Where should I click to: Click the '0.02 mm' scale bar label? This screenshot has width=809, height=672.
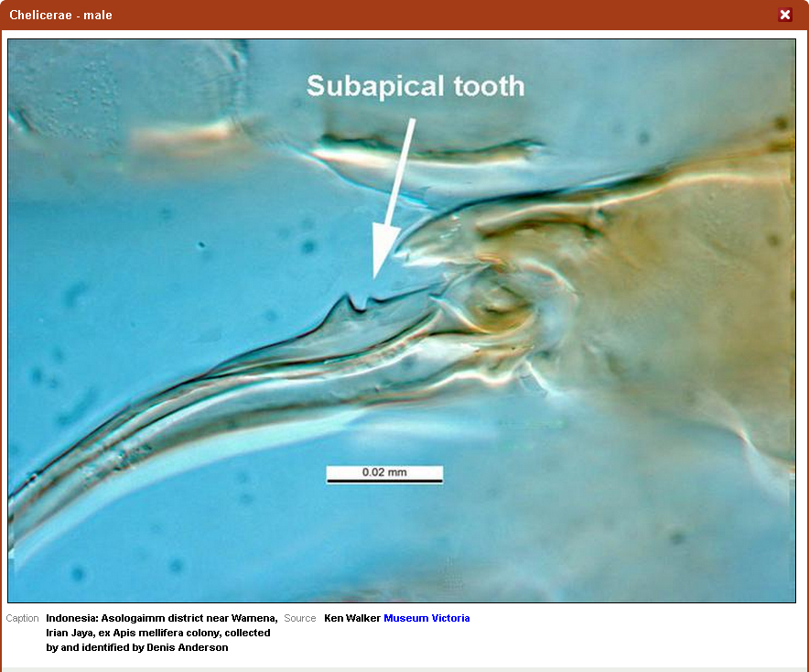point(384,472)
